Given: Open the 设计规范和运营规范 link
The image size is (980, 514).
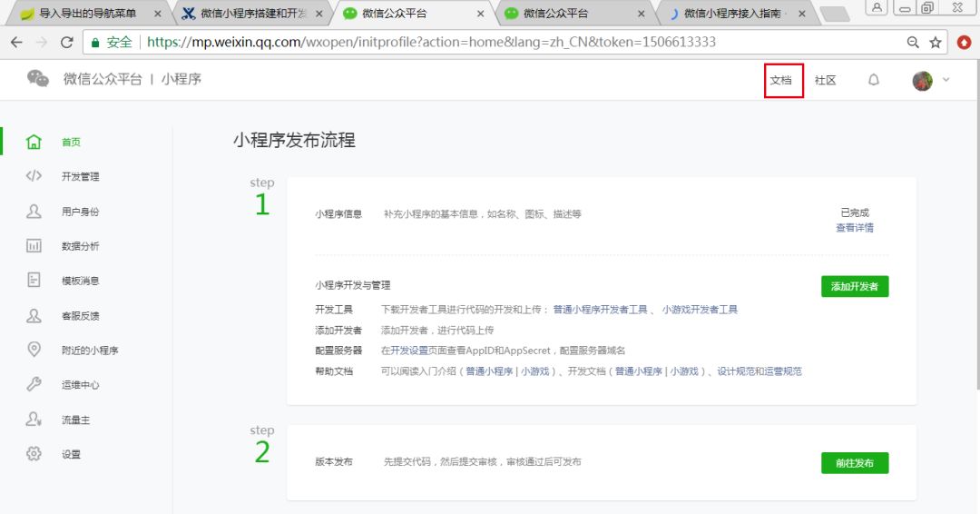Looking at the screenshot, I should point(759,371).
